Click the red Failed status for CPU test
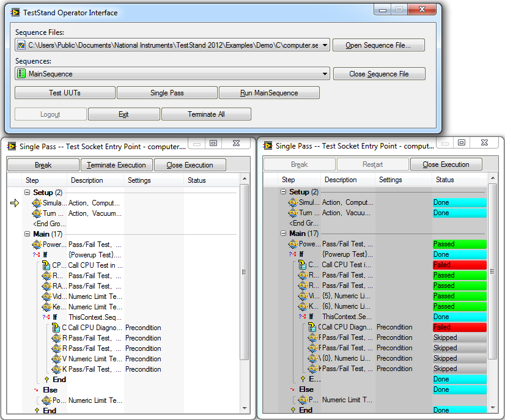 [x=459, y=265]
